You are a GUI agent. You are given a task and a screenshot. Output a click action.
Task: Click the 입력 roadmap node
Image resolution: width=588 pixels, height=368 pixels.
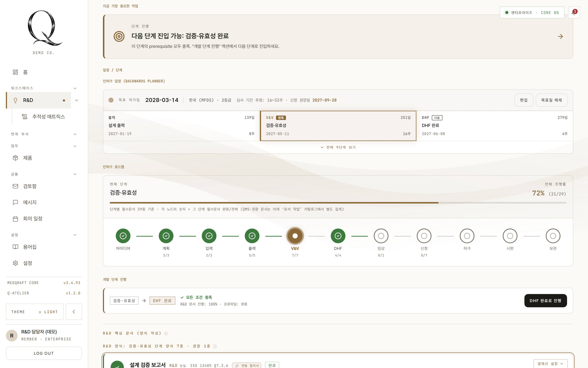(209, 236)
